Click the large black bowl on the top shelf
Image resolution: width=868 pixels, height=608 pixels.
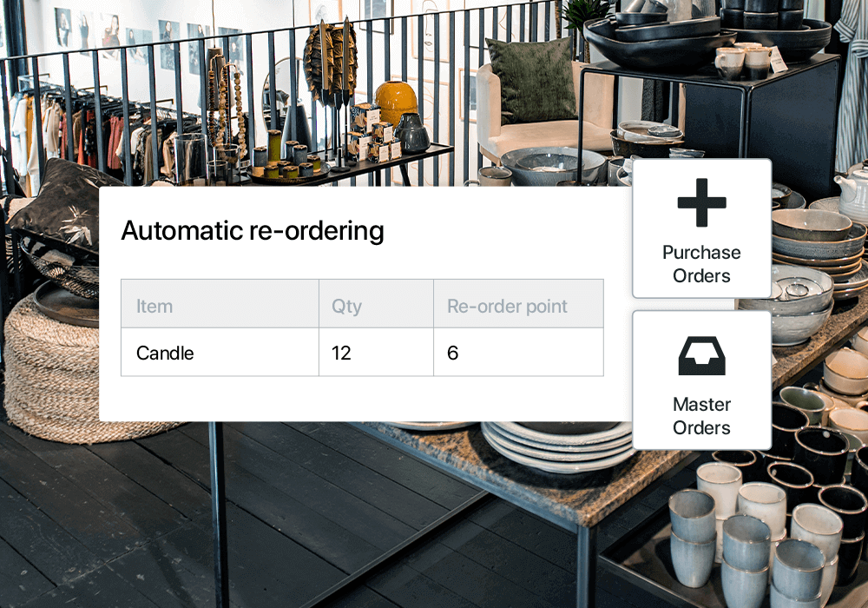pos(659,42)
